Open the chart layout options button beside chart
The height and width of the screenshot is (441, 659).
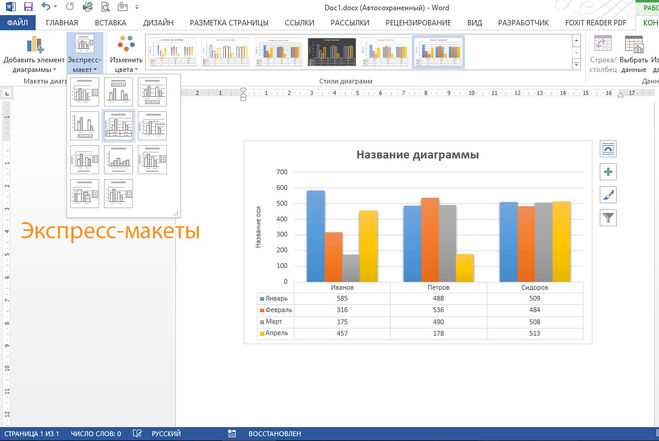pyautogui.click(x=608, y=149)
